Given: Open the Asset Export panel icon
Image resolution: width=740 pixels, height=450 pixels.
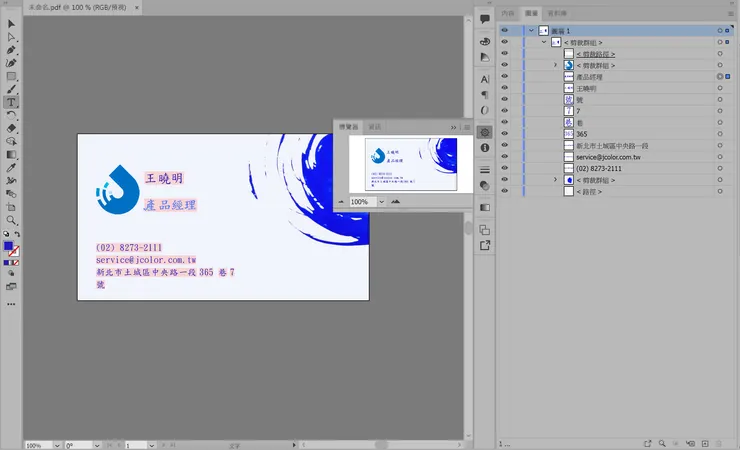Looking at the screenshot, I should [x=485, y=245].
